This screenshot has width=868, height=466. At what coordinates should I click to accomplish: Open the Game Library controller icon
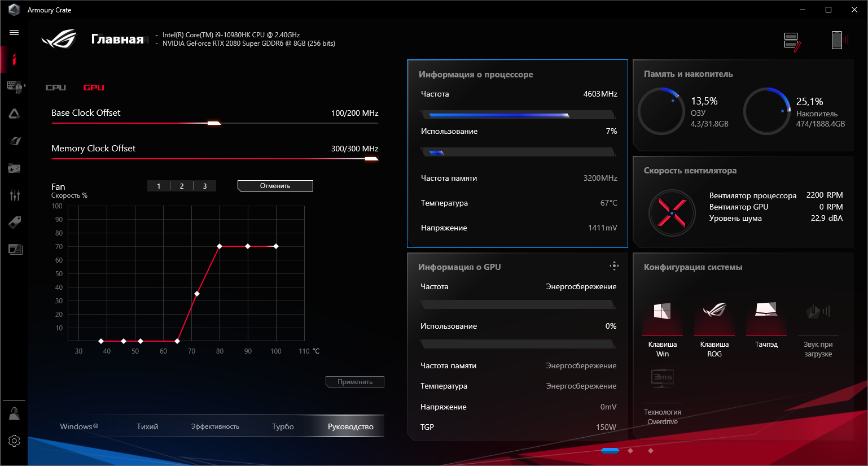tap(14, 168)
